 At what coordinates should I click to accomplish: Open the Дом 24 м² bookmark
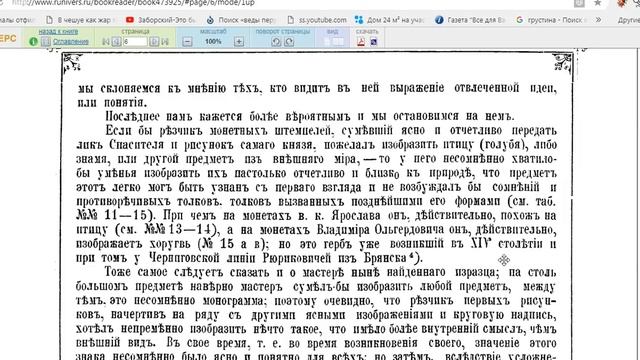point(390,20)
